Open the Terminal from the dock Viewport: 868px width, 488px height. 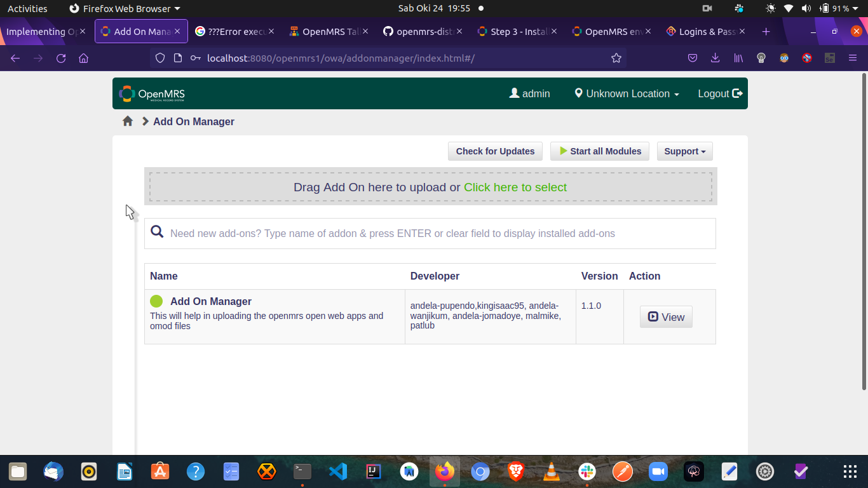coord(302,471)
